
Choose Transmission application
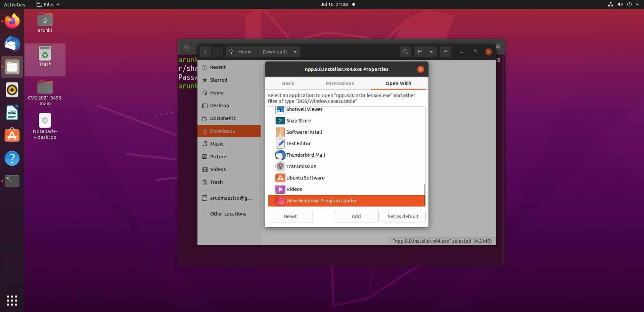(x=347, y=166)
